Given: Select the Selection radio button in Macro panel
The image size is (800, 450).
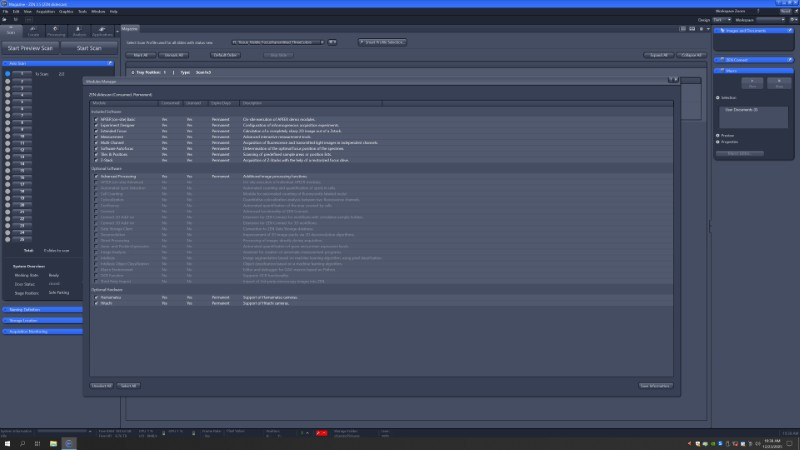Looking at the screenshot, I should 718,98.
